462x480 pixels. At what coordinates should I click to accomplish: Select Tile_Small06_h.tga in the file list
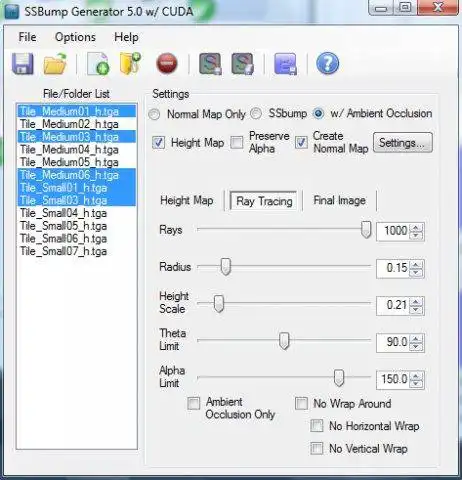coord(77,239)
